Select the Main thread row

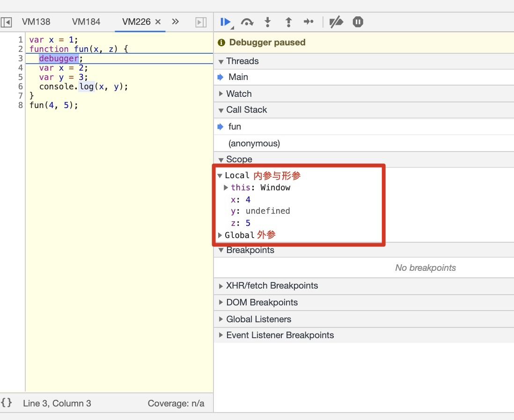364,77
